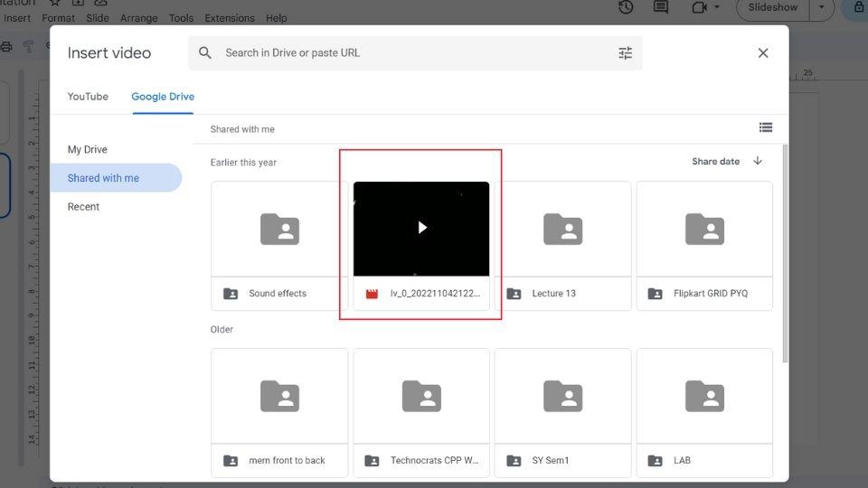The image size is (868, 488).
Task: Select Shared with me in sidebar
Action: [x=116, y=178]
